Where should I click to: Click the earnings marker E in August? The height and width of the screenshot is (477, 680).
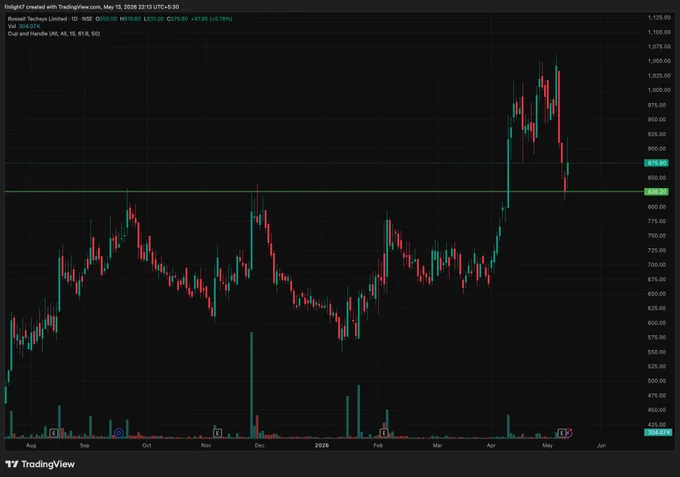coord(53,433)
